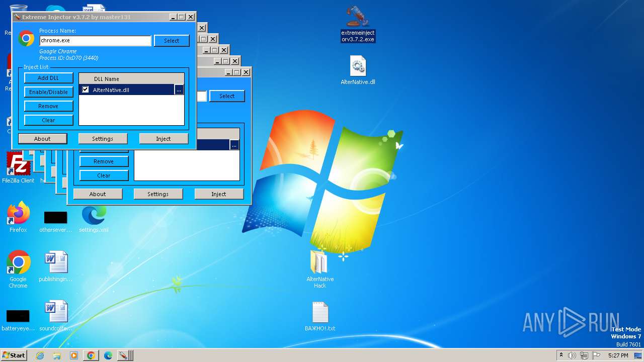This screenshot has height=362, width=644.
Task: Click Clear in the front Injector window
Action: pos(48,120)
